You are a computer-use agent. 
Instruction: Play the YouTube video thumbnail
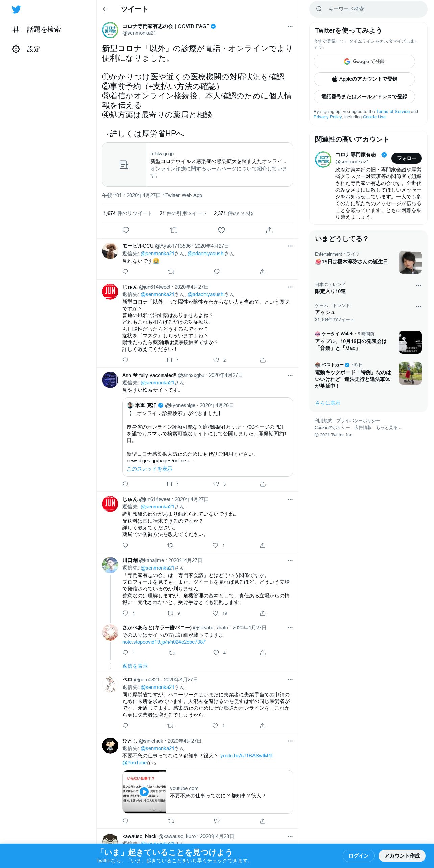(x=144, y=792)
